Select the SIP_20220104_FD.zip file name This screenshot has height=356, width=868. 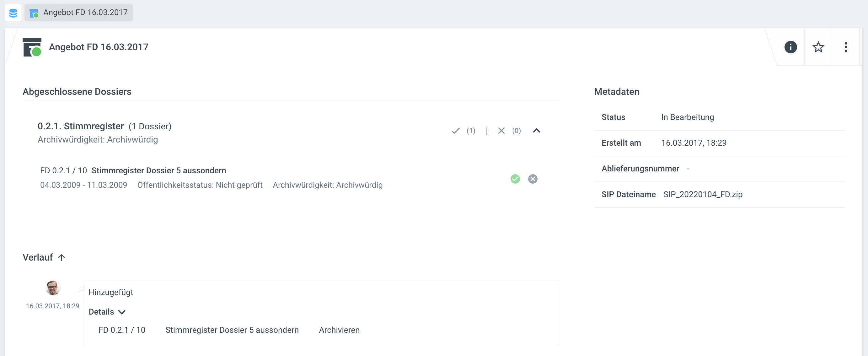point(703,195)
